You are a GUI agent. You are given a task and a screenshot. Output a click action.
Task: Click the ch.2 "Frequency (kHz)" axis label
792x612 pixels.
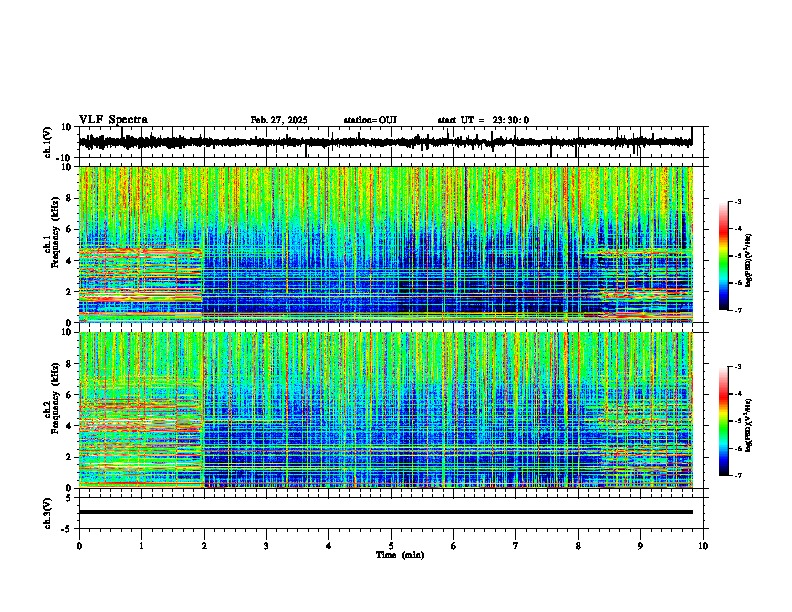coord(55,398)
